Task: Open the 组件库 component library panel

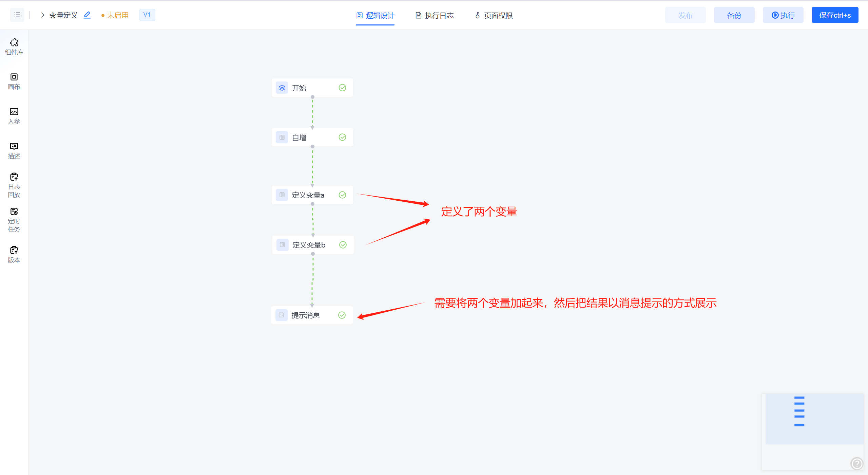Action: 14,47
